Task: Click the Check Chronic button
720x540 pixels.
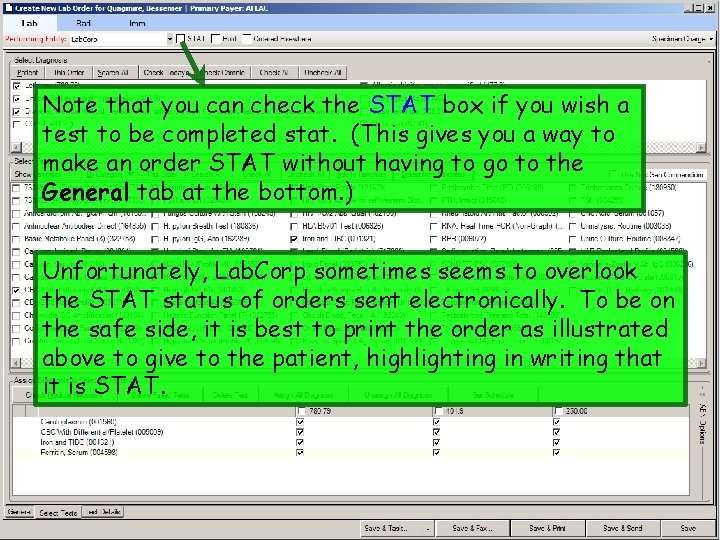Action: 225,73
